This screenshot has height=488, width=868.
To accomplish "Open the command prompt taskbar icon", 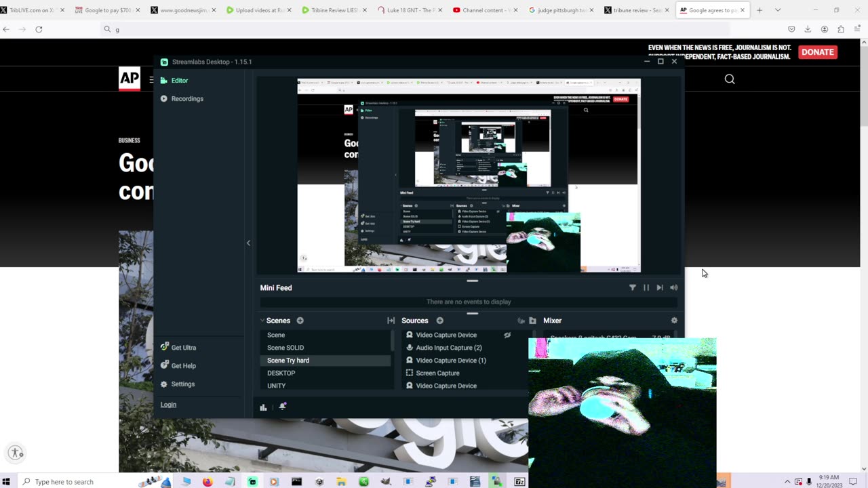I will pyautogui.click(x=296, y=482).
